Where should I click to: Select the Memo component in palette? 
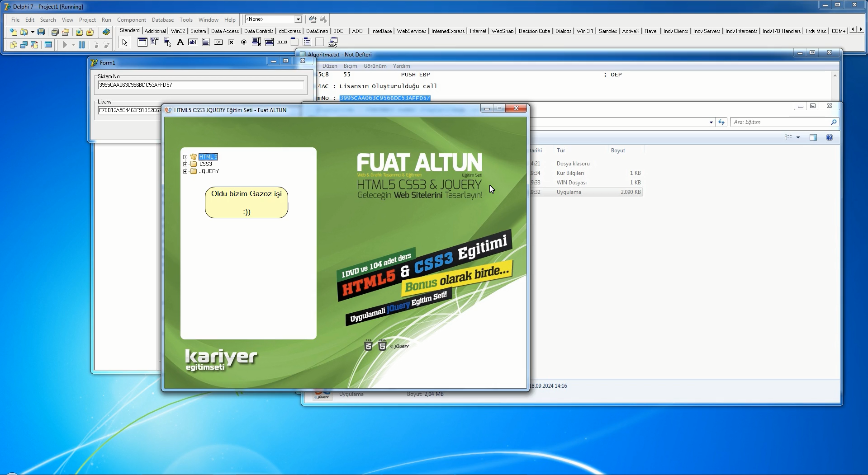click(x=205, y=42)
